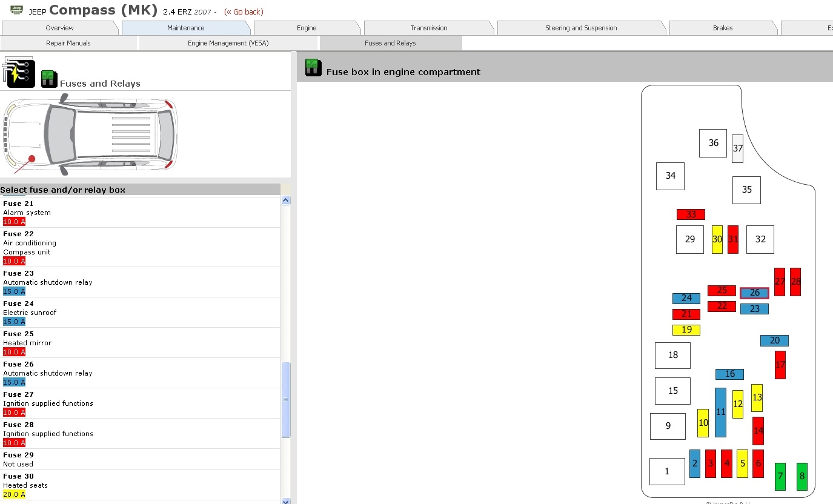Switch to the Transmission tab

(x=429, y=28)
